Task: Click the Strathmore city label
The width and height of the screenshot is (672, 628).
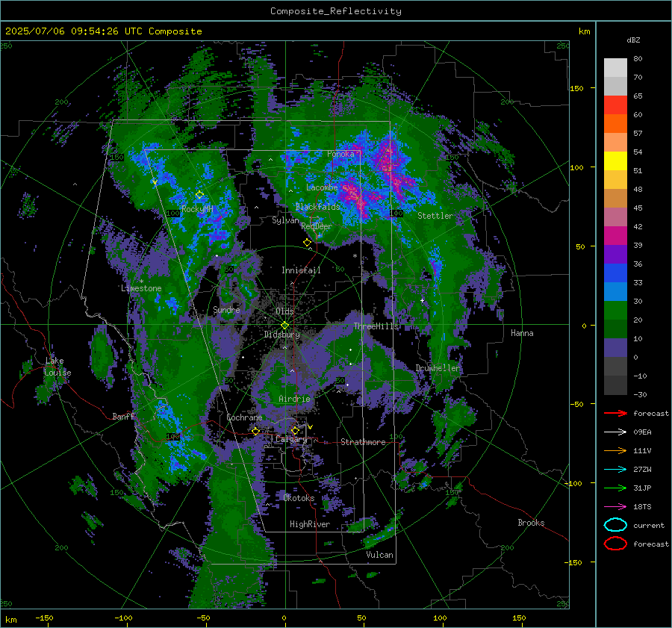Action: (x=363, y=442)
